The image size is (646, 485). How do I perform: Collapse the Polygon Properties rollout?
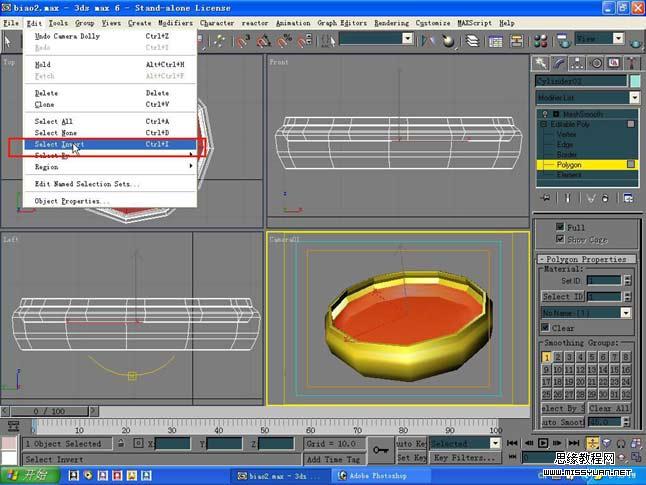point(587,259)
